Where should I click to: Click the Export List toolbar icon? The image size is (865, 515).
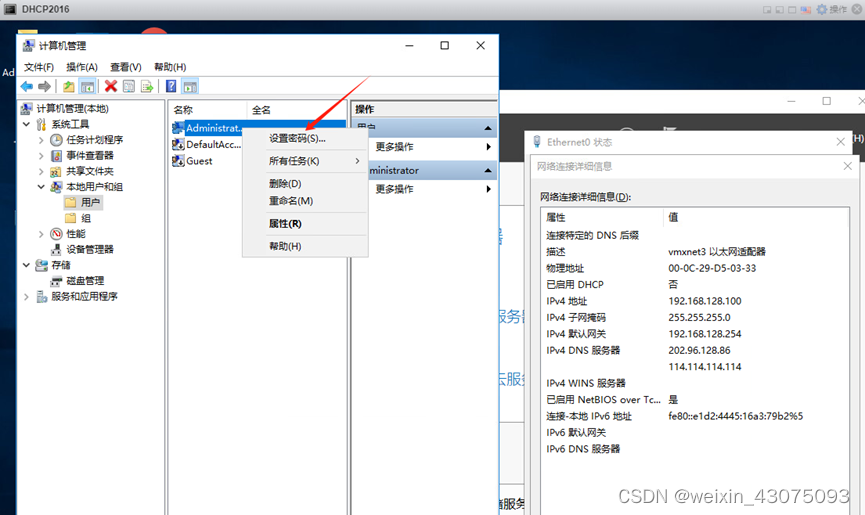point(147,87)
